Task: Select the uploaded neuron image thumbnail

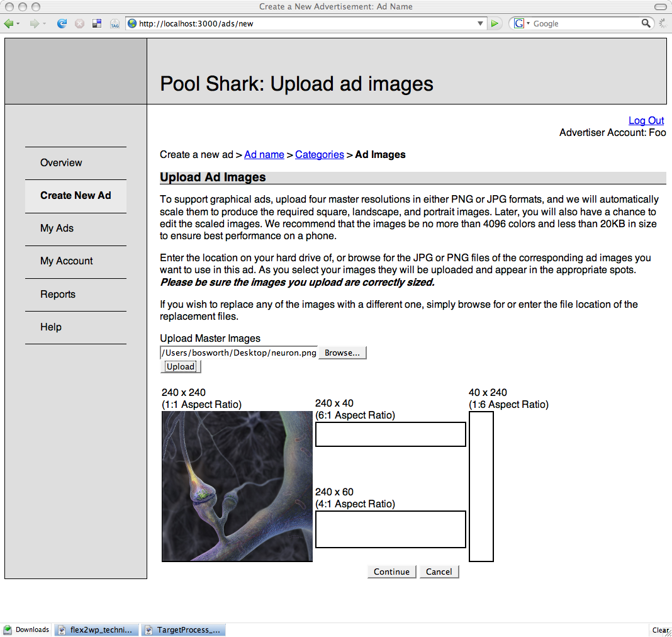Action: pyautogui.click(x=237, y=487)
